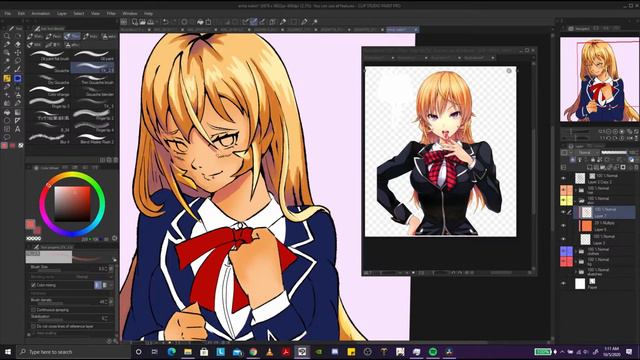This screenshot has height=360, width=640.
Task: Expand the hair layer folder
Action: (x=576, y=190)
